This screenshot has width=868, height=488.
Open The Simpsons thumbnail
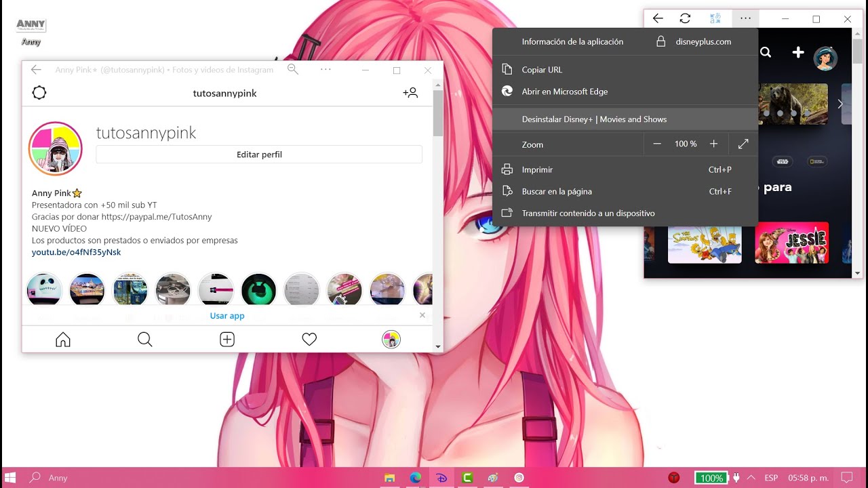[705, 242]
